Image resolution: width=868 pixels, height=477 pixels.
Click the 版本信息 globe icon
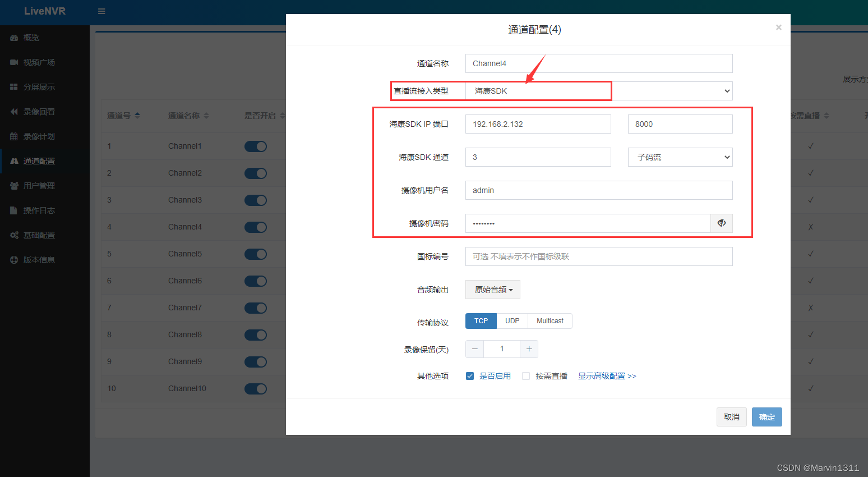(x=14, y=260)
